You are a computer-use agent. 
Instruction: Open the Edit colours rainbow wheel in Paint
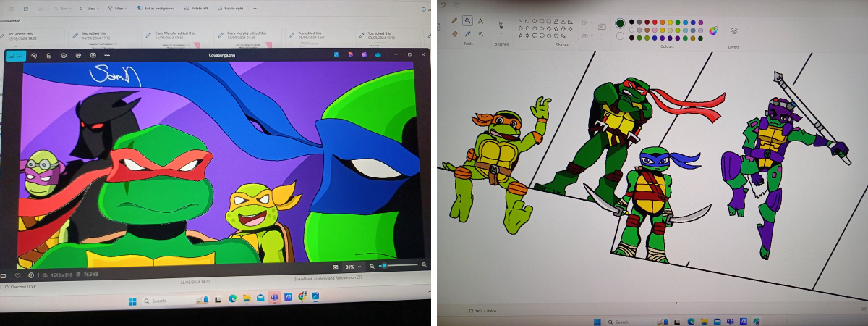pos(713,30)
